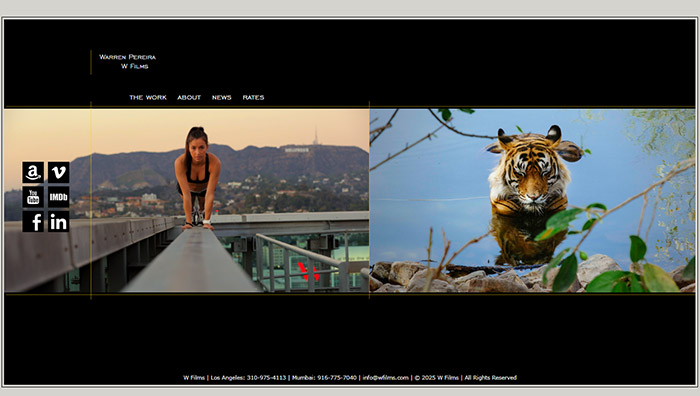This screenshot has height=396, width=700.
Task: Open the Vimeo icon link
Action: click(58, 172)
